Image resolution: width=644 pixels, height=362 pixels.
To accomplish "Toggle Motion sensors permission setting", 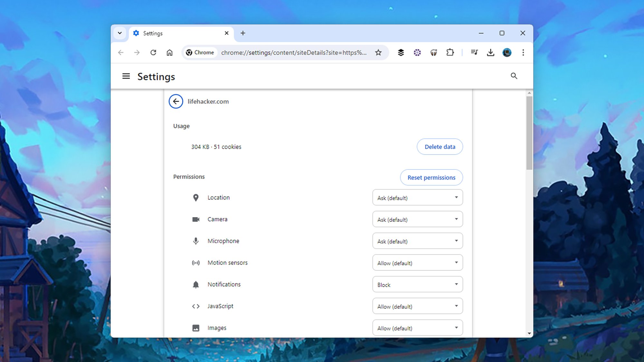I will click(x=417, y=263).
